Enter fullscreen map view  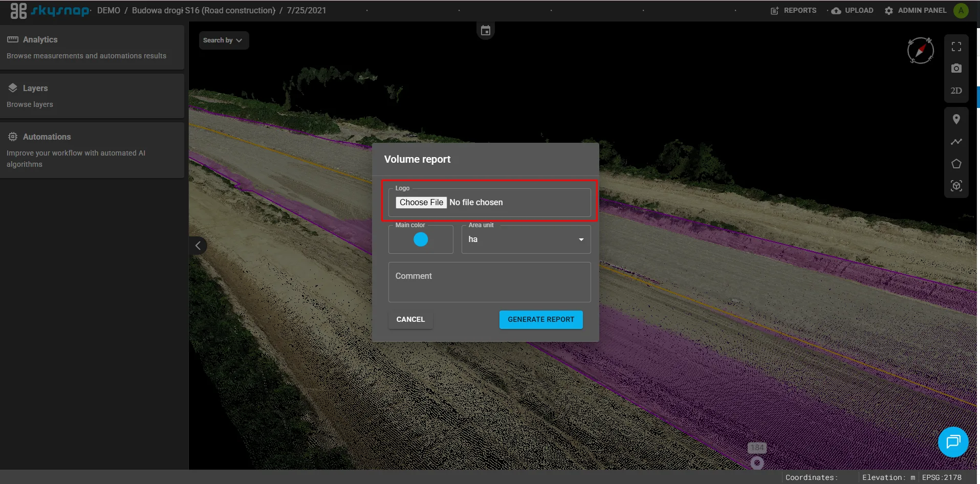pyautogui.click(x=956, y=47)
